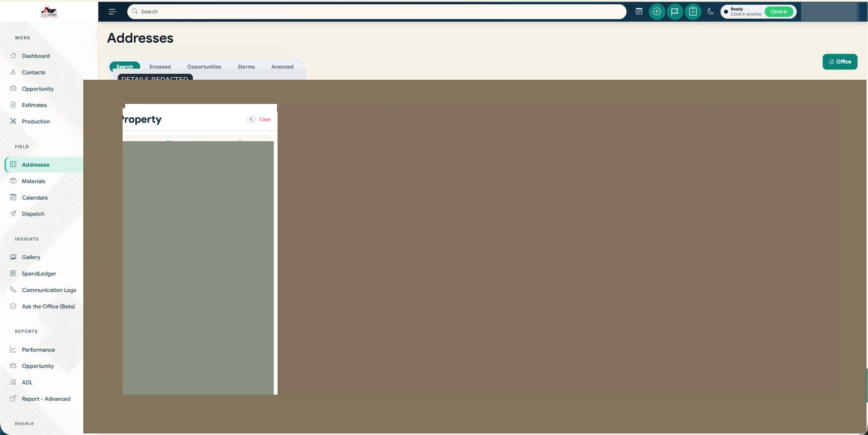Image resolution: width=868 pixels, height=435 pixels.
Task: Open Performance via its chart icon
Action: [13, 349]
